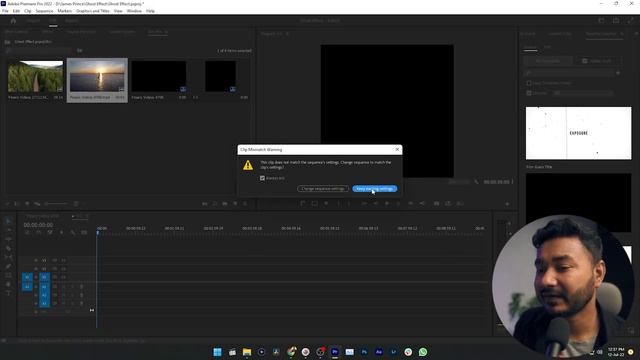Click Essential Graphics template search field
This screenshot has height=360, width=640.
(569, 73)
